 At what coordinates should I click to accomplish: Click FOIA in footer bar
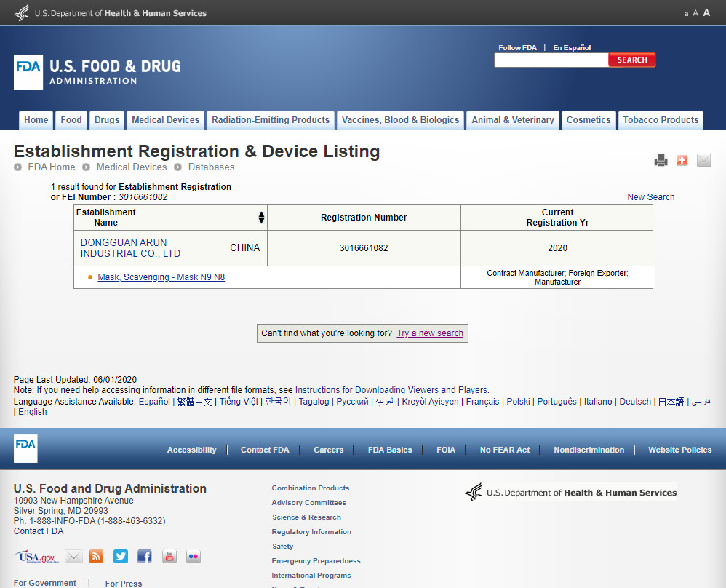(445, 450)
